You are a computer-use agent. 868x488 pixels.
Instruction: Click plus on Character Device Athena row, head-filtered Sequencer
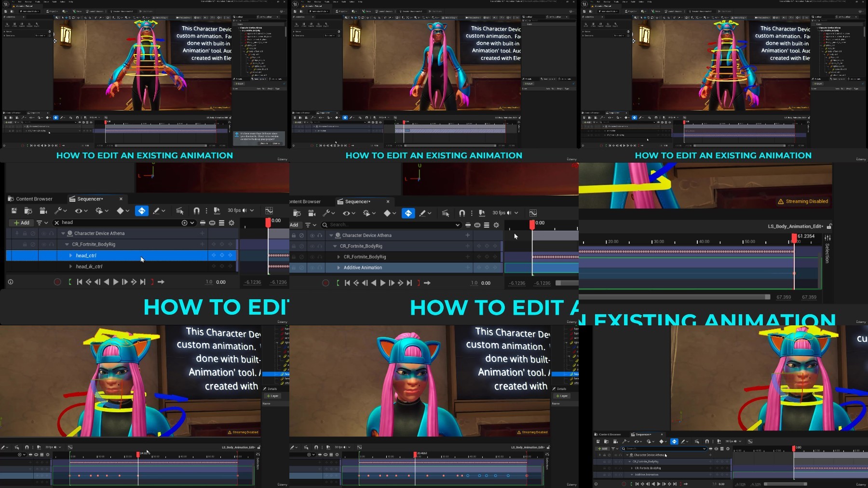coord(203,233)
